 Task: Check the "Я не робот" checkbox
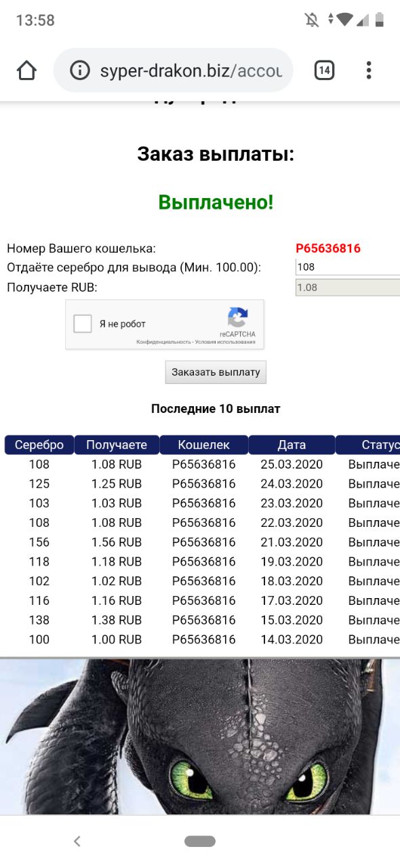(x=83, y=323)
